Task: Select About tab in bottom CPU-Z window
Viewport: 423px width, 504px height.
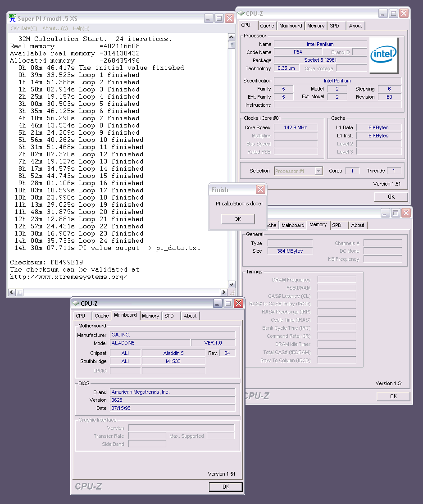Action: 190,316
